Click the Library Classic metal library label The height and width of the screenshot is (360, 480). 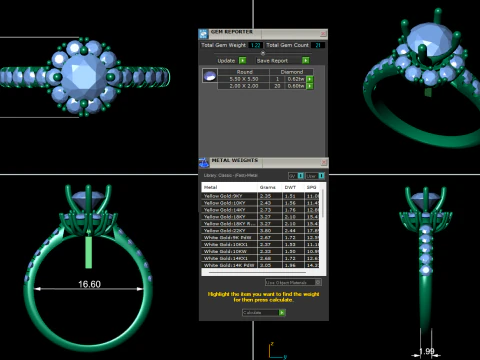(231, 175)
